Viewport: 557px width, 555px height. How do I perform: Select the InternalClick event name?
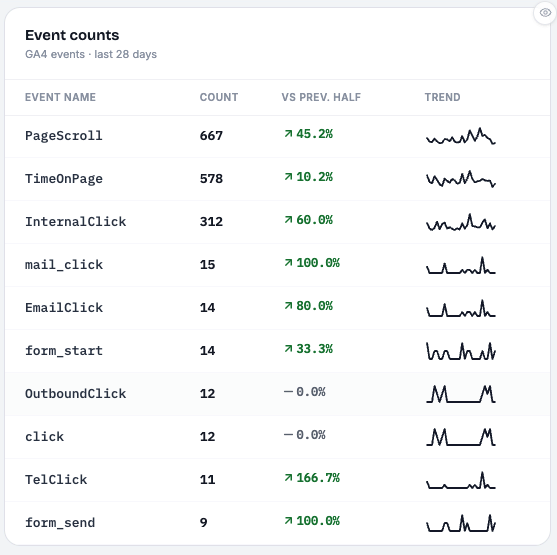pyautogui.click(x=75, y=222)
